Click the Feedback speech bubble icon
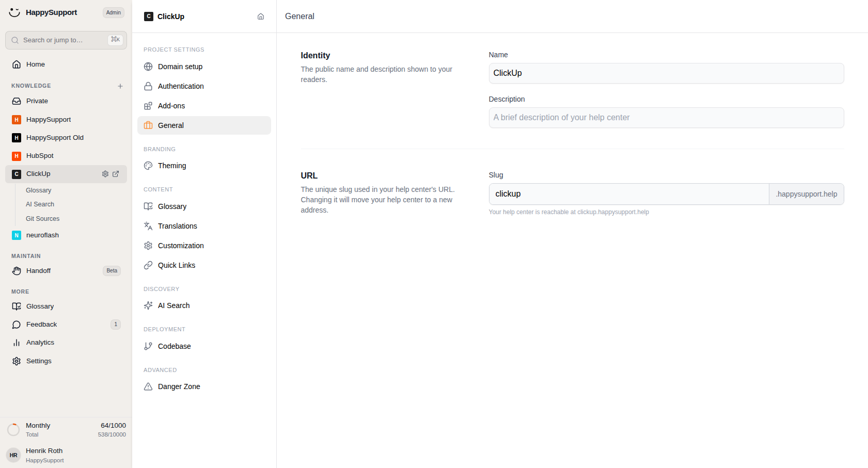Viewport: 868px width, 468px height. click(17, 325)
